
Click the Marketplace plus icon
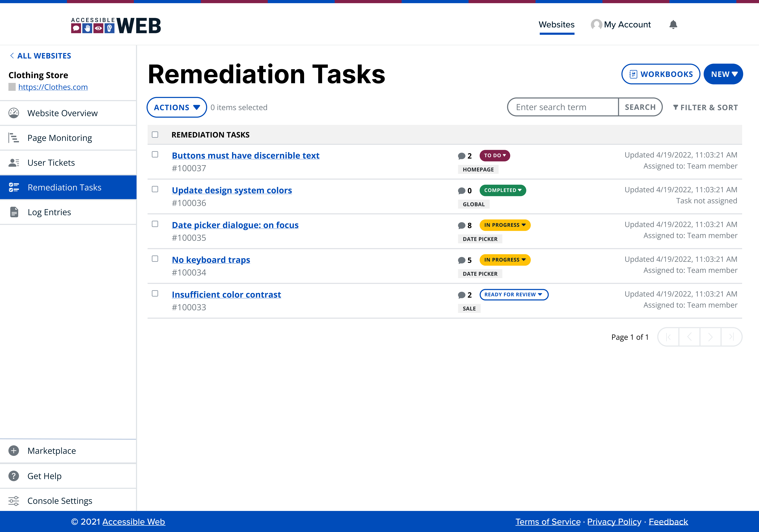[x=14, y=451]
